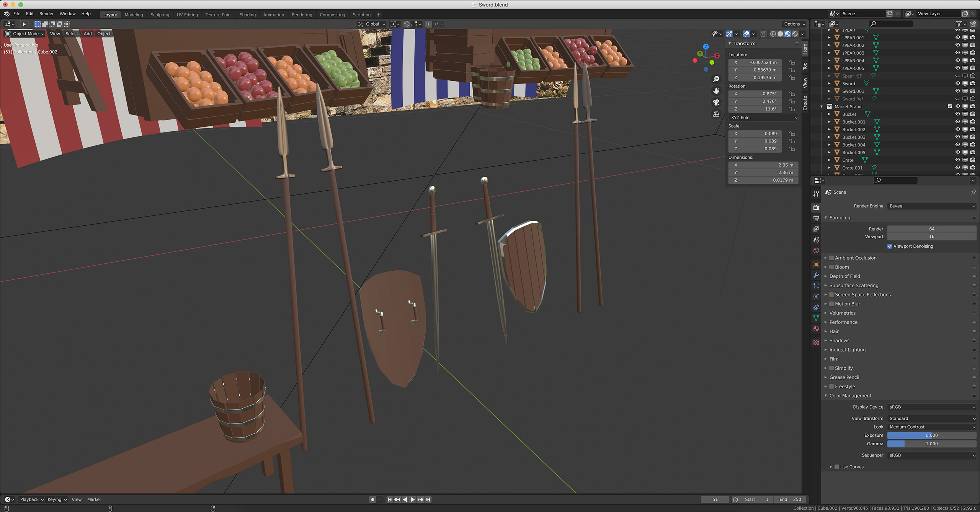The width and height of the screenshot is (980, 512).
Task: Enable Bloom checkbox
Action: click(x=831, y=267)
